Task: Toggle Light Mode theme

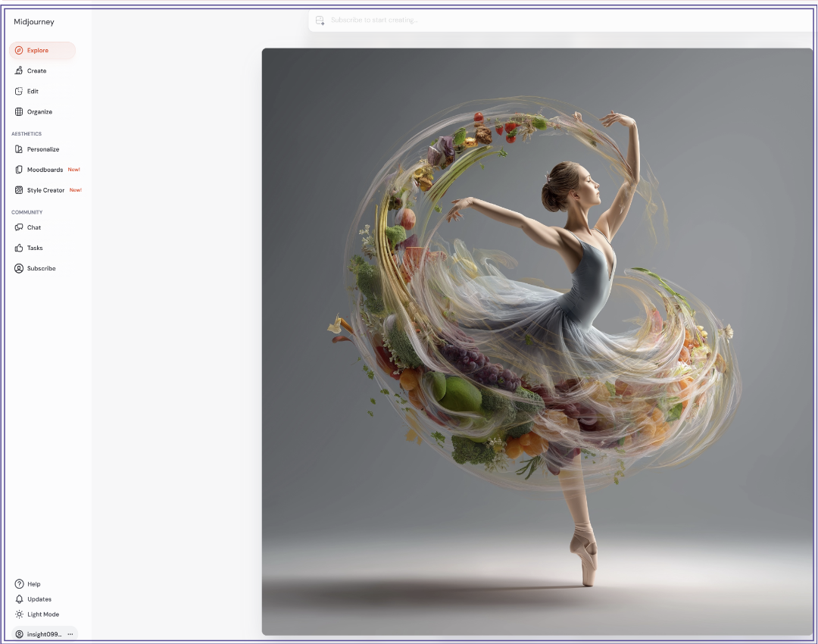Action: [x=43, y=614]
